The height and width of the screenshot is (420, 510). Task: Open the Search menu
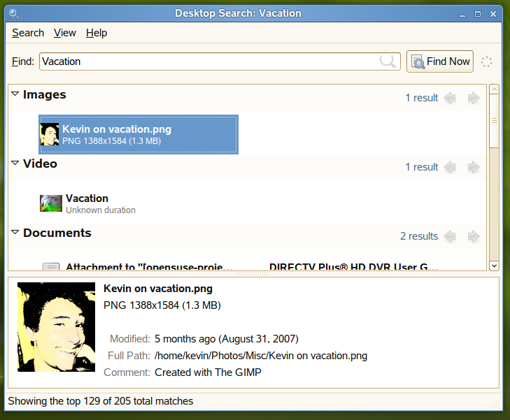point(28,33)
